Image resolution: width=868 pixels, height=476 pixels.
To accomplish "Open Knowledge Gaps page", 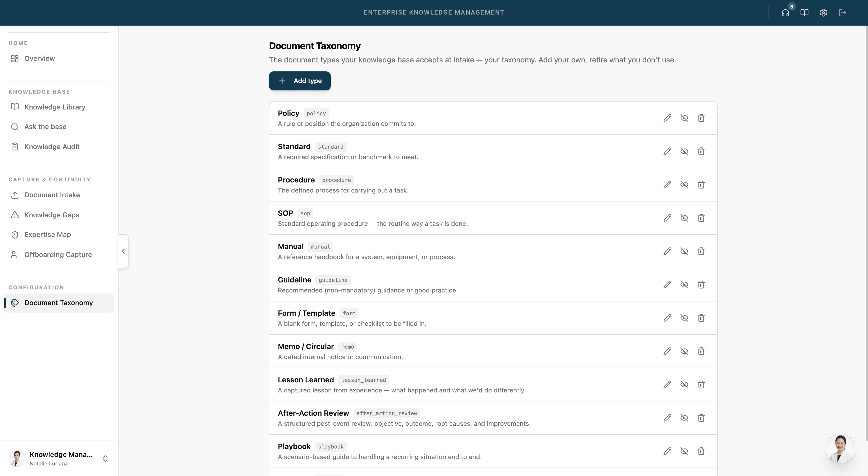I will [59, 215].
